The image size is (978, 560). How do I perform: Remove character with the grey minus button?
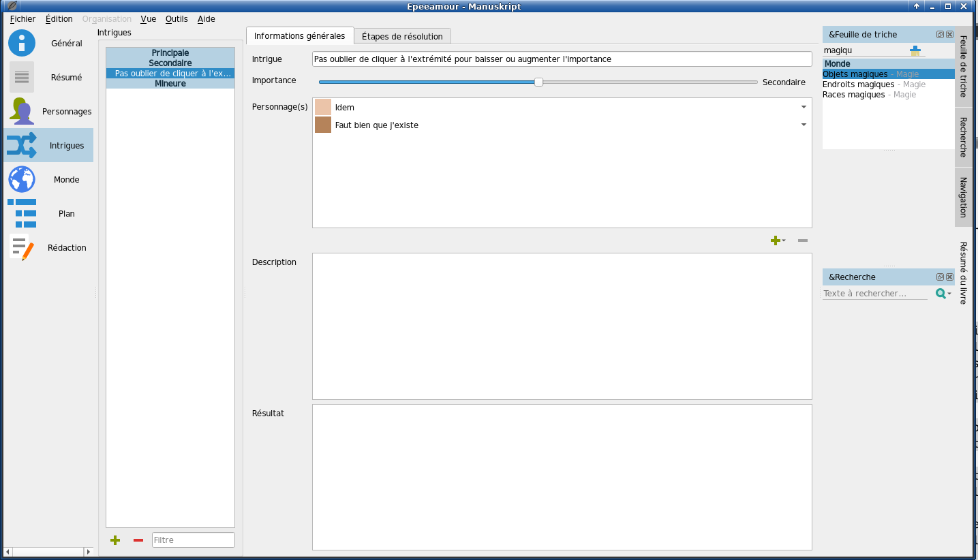(x=803, y=240)
